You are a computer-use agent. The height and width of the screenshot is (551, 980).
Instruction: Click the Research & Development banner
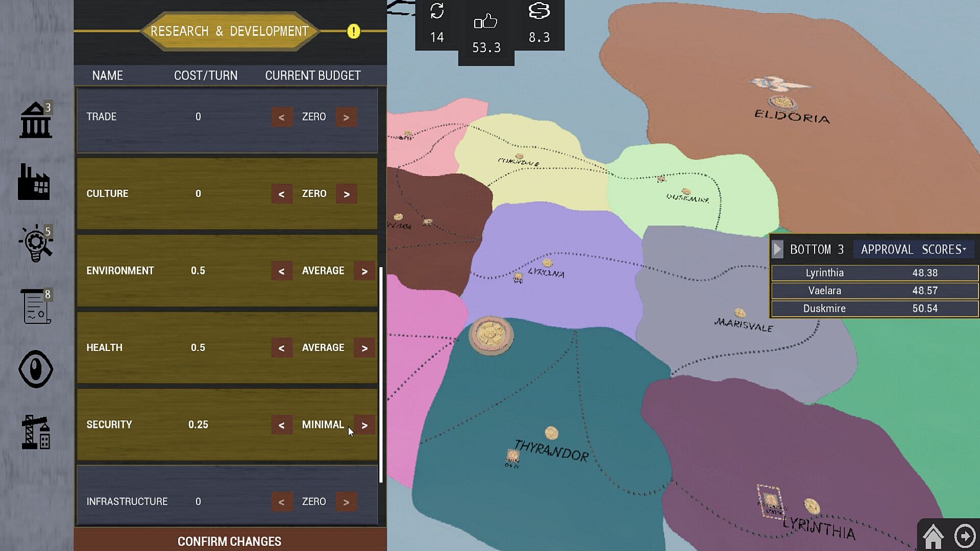230,32
